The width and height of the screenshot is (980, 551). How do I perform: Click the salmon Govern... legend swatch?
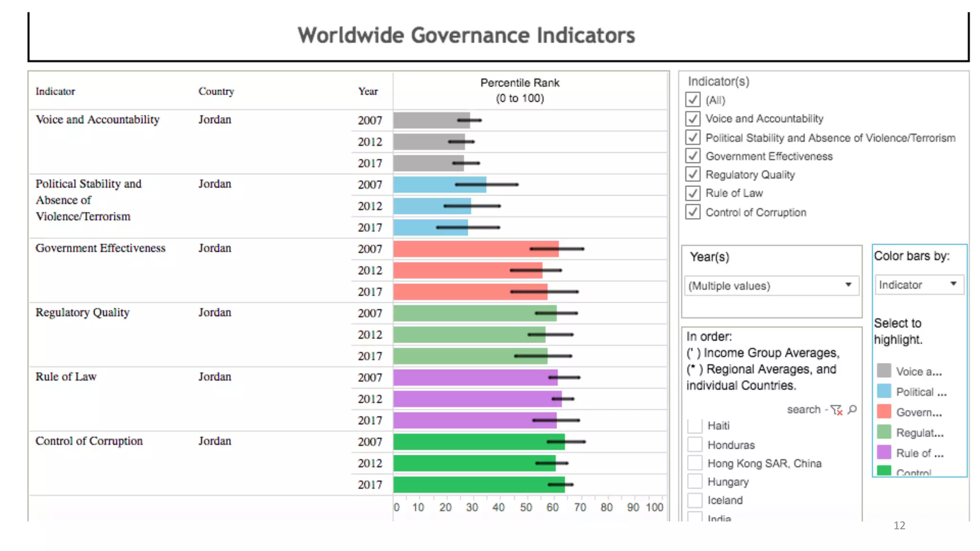point(884,411)
